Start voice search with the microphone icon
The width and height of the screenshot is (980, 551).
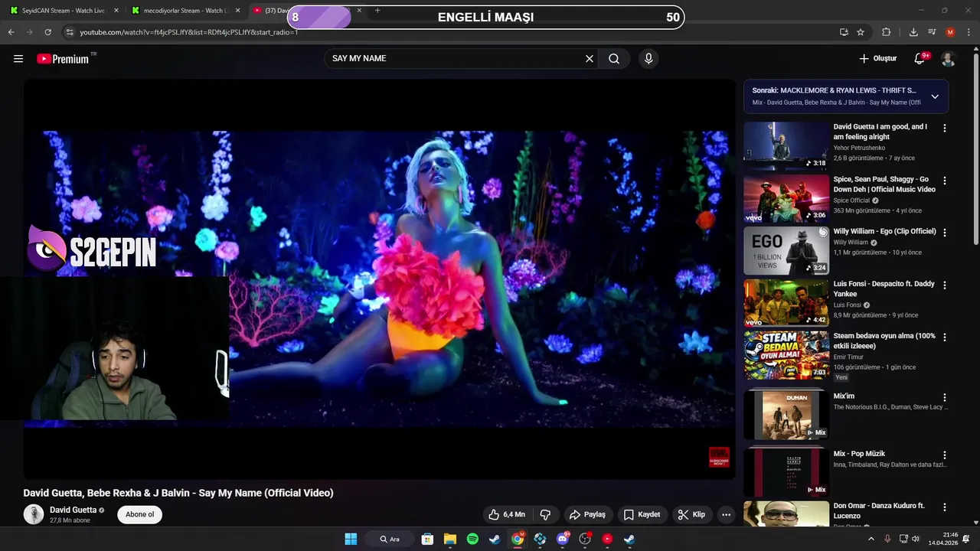(648, 59)
